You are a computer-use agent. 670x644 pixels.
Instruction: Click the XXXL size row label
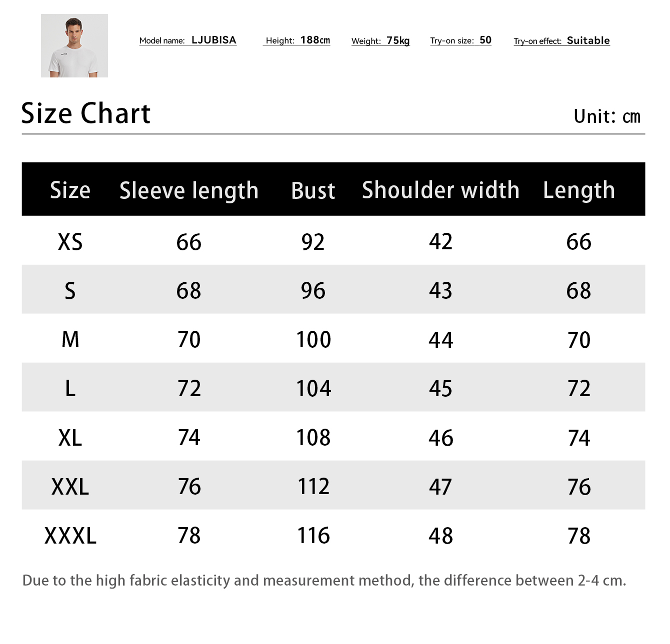70,536
